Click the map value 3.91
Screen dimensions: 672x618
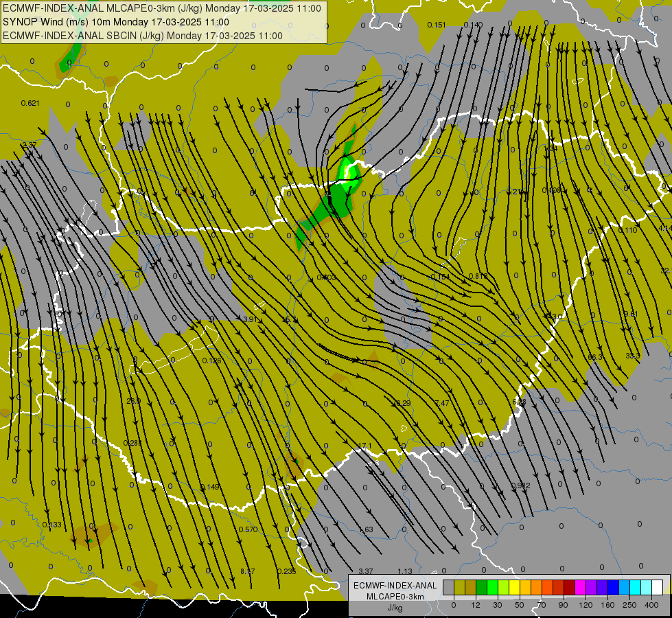click(250, 319)
